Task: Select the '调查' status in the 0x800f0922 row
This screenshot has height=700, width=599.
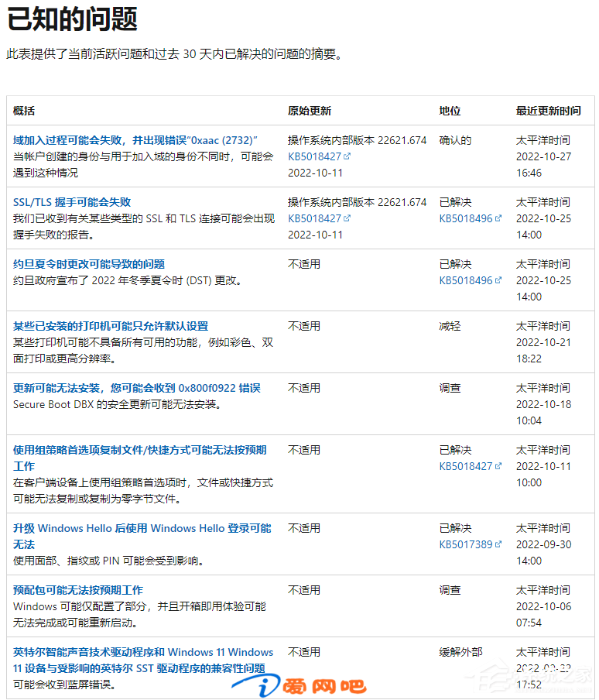Action: tap(450, 388)
